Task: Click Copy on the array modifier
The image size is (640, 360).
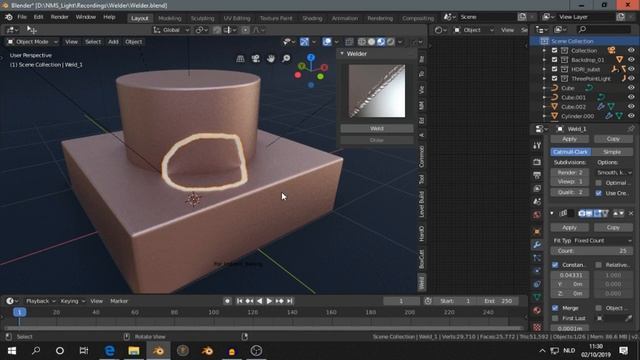Action: (613, 227)
